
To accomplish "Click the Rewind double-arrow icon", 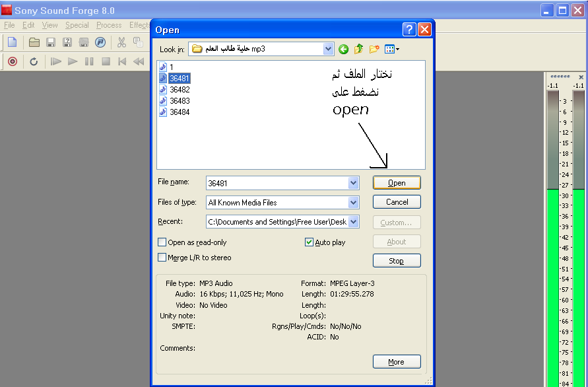I will pos(139,61).
